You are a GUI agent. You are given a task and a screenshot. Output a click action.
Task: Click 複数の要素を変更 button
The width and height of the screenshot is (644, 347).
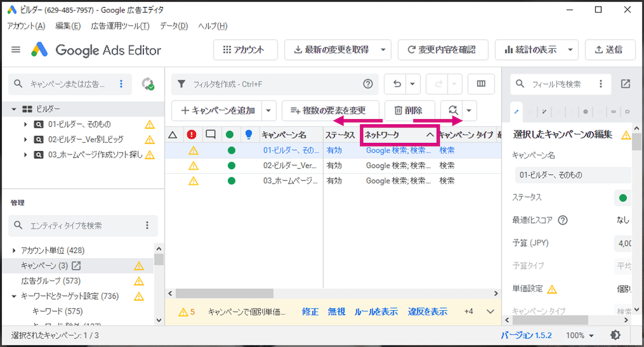click(330, 110)
